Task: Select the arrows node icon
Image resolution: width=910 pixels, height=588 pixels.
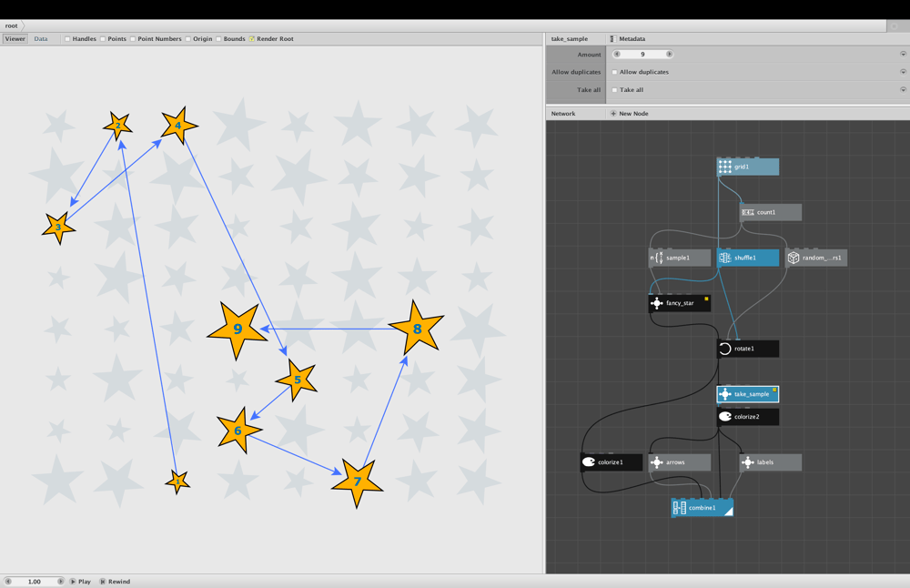Action: (656, 462)
